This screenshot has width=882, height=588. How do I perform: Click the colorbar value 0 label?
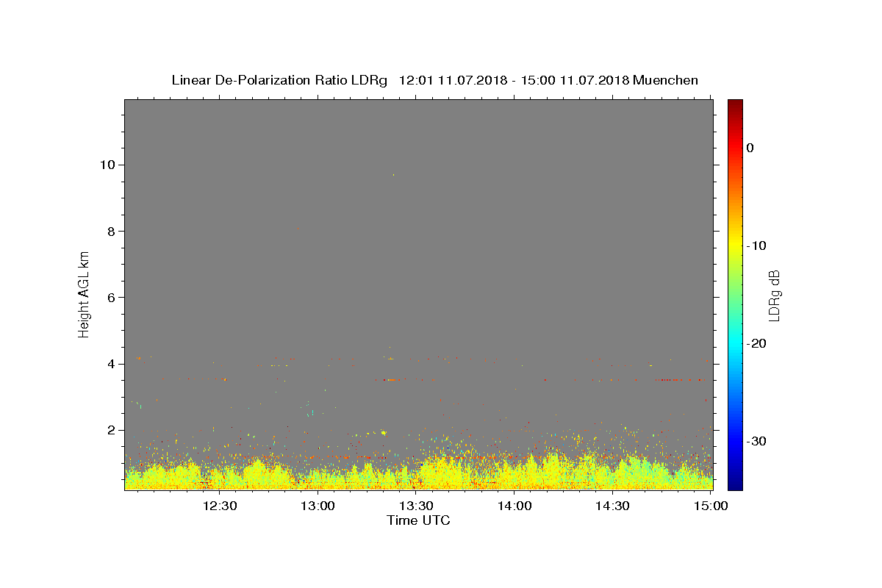tap(750, 148)
